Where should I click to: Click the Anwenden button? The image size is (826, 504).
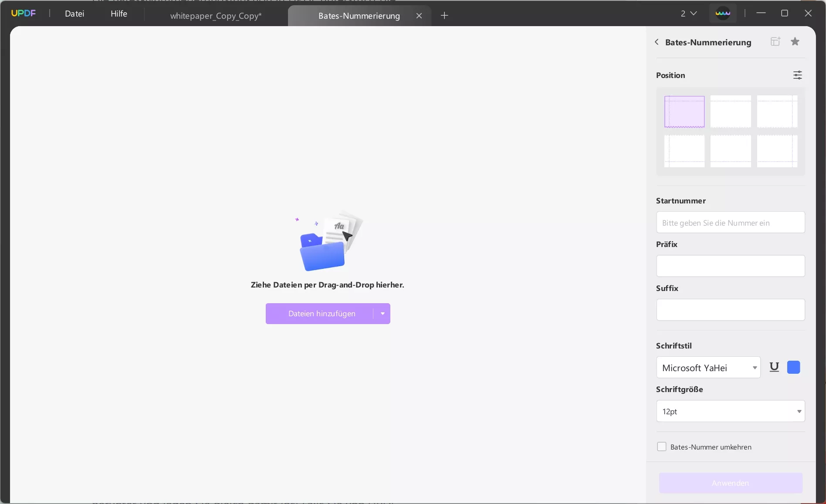731,483
